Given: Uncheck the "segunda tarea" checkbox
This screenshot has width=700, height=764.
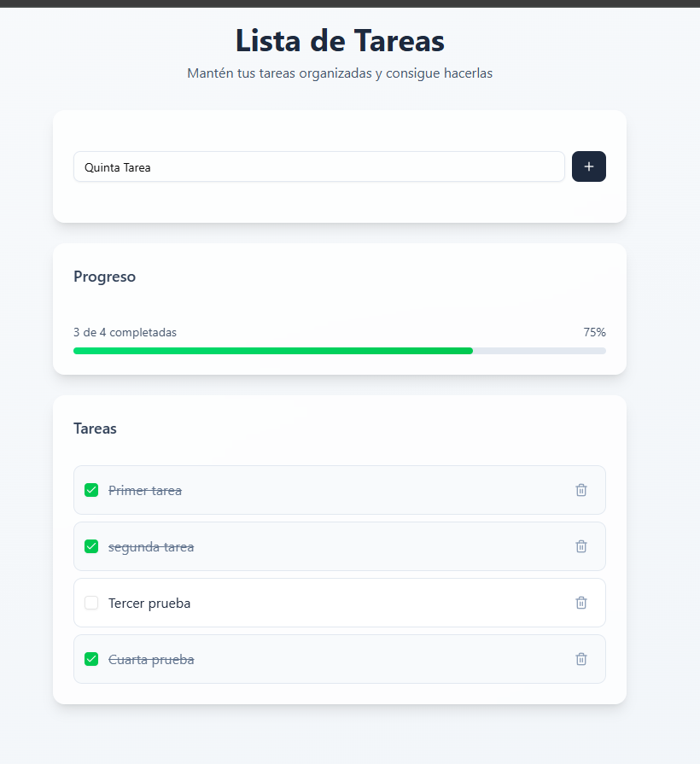Looking at the screenshot, I should click(91, 546).
